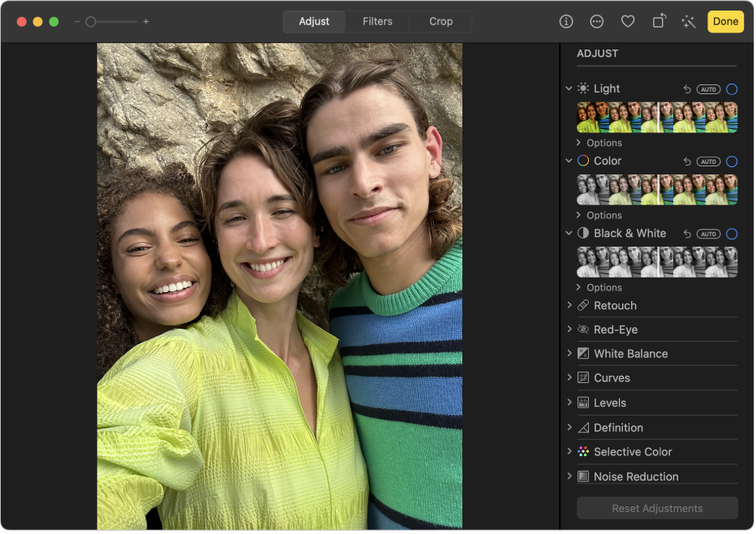Click the Retouch tool icon
This screenshot has height=534, width=756.
[x=582, y=305]
